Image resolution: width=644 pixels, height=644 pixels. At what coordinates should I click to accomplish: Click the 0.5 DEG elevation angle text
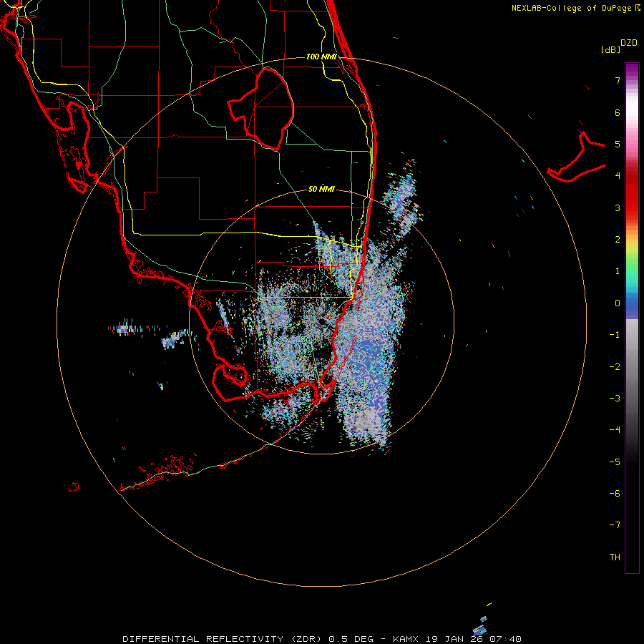(351, 639)
